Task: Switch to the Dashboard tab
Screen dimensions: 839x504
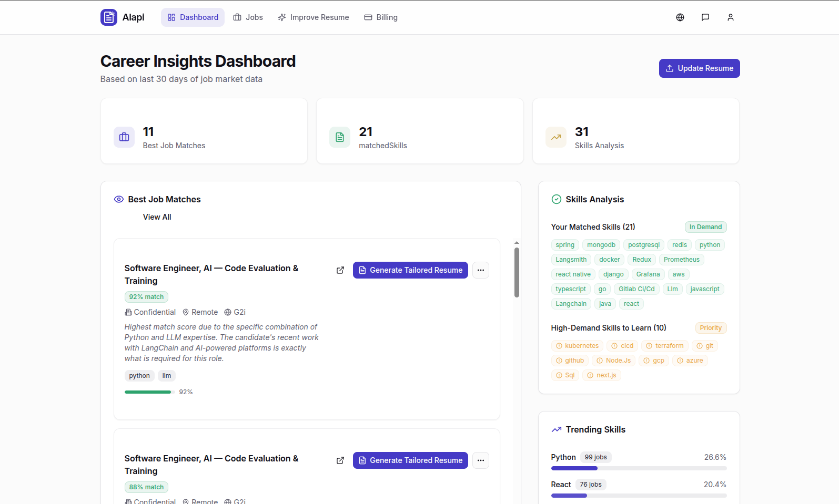Action: (193, 17)
